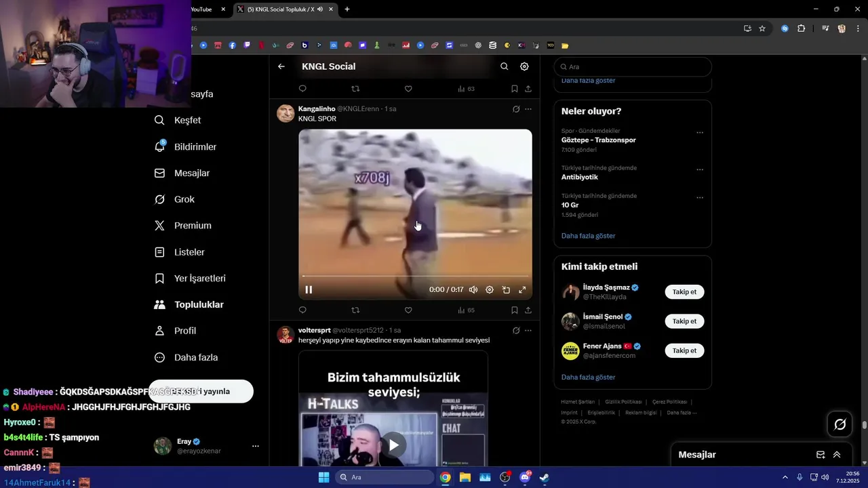Open Chrome extensions puzzle icon
The width and height of the screenshot is (868, 488).
tap(801, 28)
